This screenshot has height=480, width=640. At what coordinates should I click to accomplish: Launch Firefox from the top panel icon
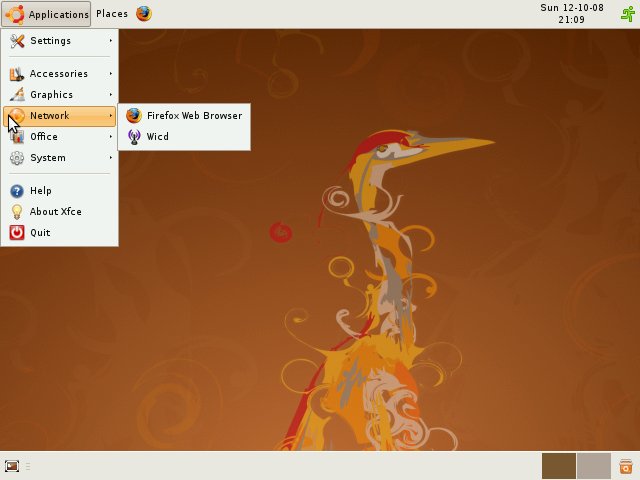coord(144,14)
